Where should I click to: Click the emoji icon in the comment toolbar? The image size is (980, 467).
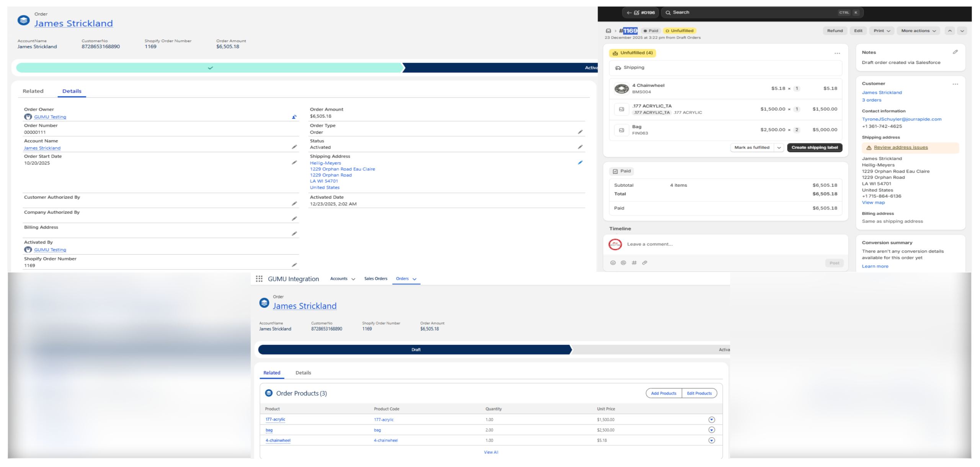pos(613,263)
